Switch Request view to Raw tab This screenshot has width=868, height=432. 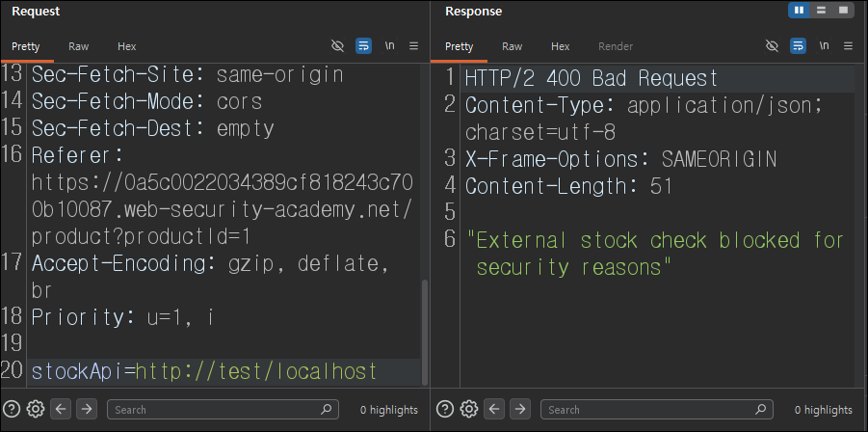(79, 46)
